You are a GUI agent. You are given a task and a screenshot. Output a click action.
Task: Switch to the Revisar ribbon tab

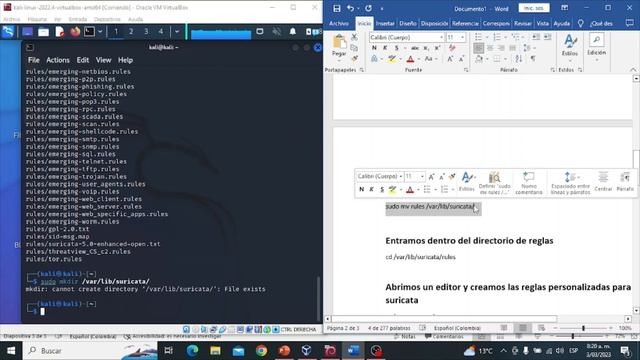click(523, 24)
